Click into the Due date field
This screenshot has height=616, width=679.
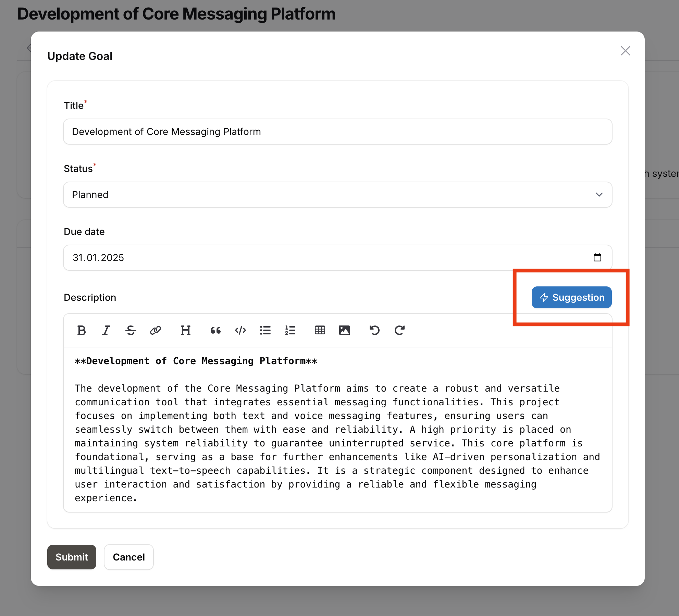click(x=338, y=258)
